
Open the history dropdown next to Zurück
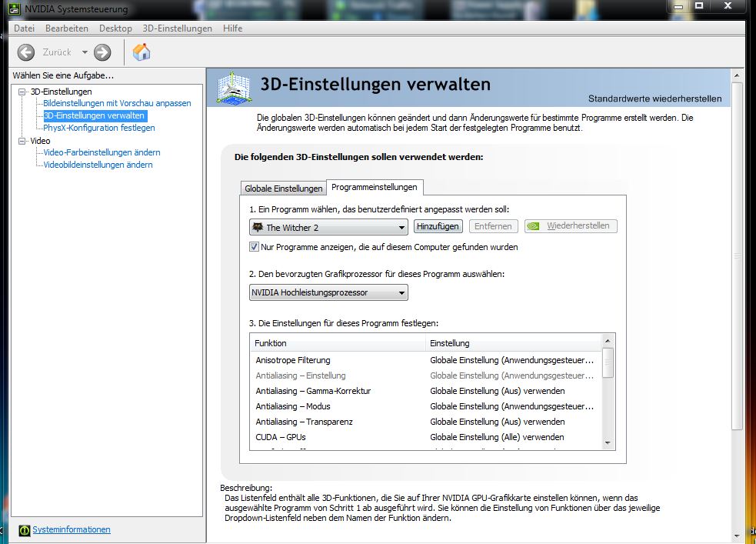85,52
